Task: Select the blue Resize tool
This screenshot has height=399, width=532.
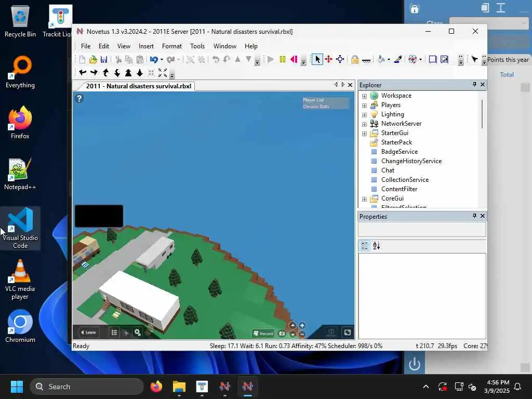Action: [340, 59]
